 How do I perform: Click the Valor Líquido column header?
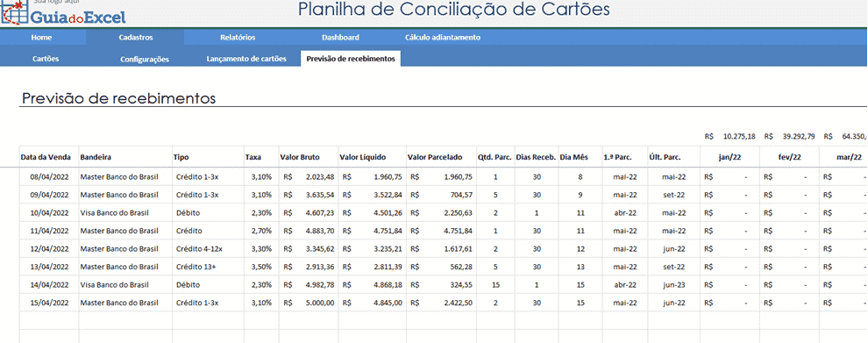372,157
